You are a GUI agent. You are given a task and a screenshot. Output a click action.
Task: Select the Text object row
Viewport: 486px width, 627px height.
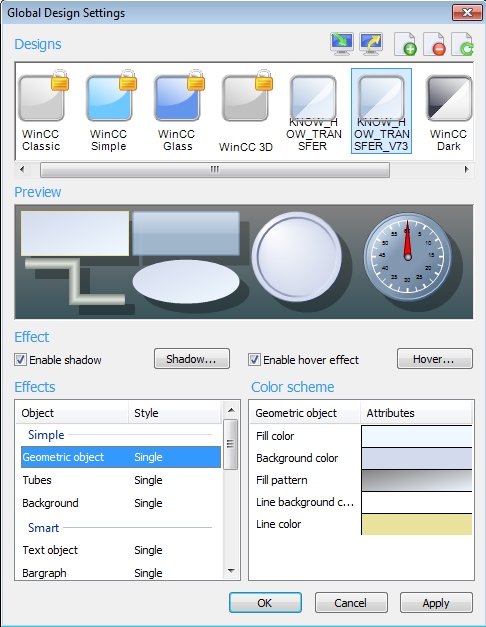pos(121,550)
